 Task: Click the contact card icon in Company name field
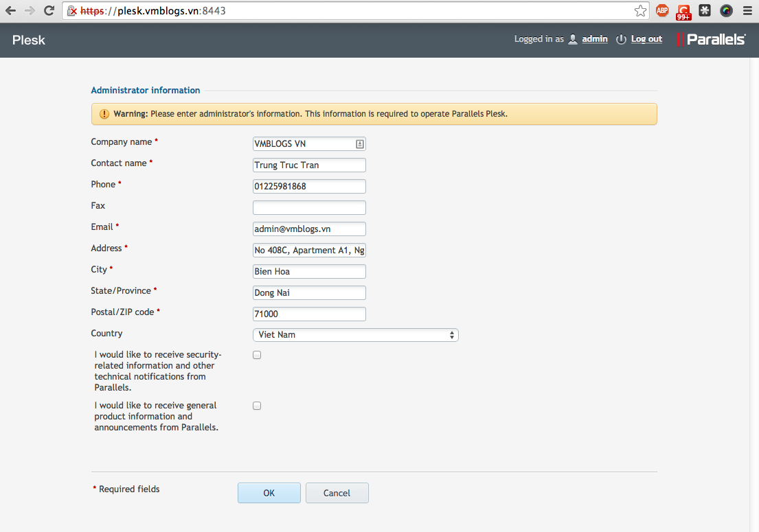click(359, 144)
